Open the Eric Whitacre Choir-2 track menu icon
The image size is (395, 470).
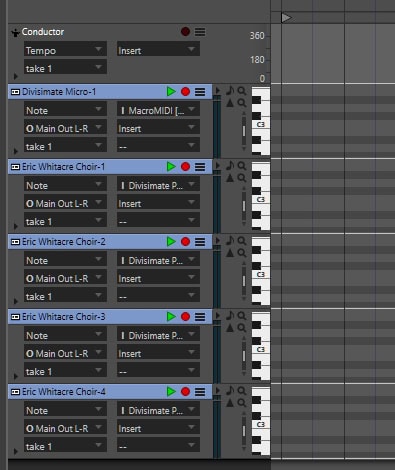tap(200, 242)
